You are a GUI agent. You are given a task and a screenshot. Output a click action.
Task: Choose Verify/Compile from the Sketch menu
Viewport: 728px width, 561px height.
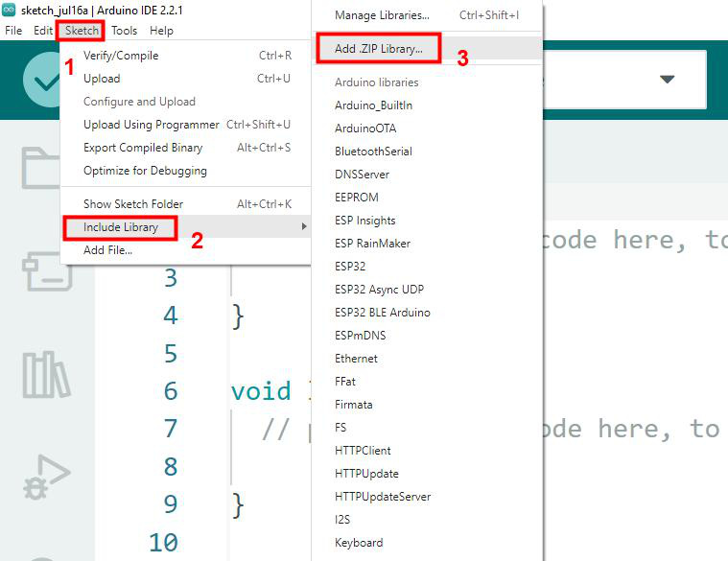186,56
